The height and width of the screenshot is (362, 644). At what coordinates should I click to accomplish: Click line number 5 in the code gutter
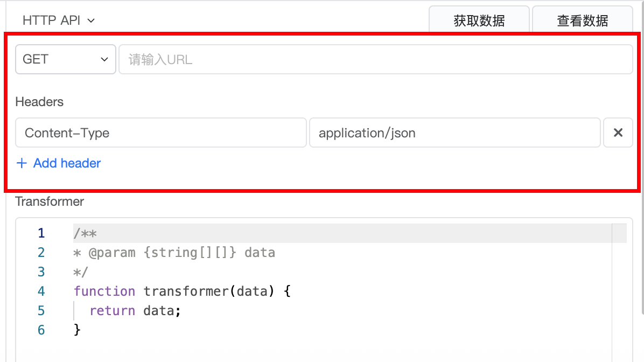click(x=41, y=311)
